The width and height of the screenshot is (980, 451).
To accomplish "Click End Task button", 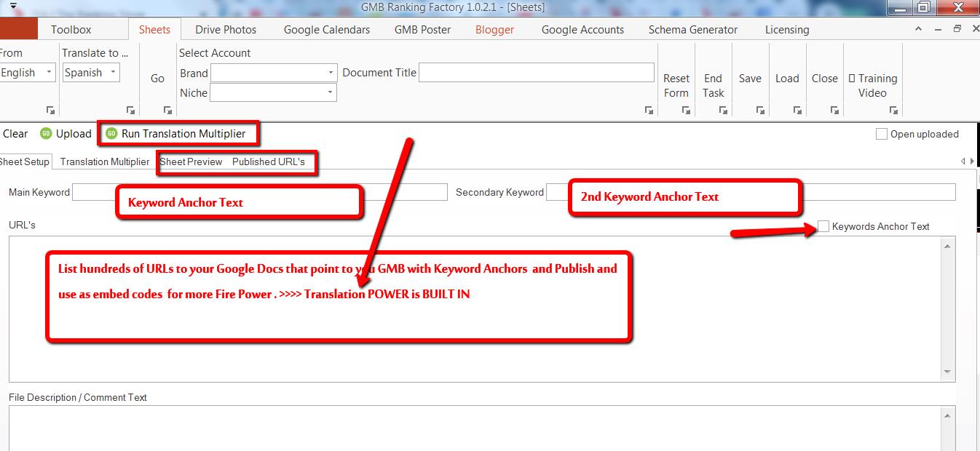I will coord(714,85).
